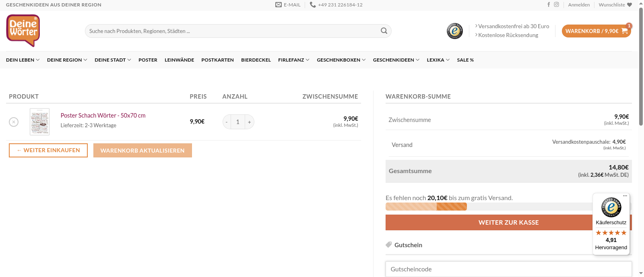Expand the GESCHENKBOXEN menu
Viewport: 644px width, 277px height.
341,60
